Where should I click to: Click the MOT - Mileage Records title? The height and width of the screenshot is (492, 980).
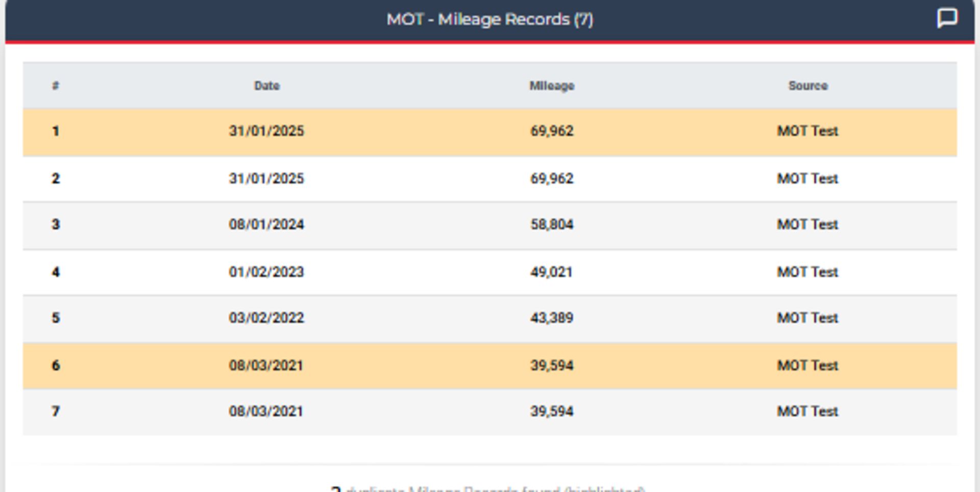[x=490, y=19]
